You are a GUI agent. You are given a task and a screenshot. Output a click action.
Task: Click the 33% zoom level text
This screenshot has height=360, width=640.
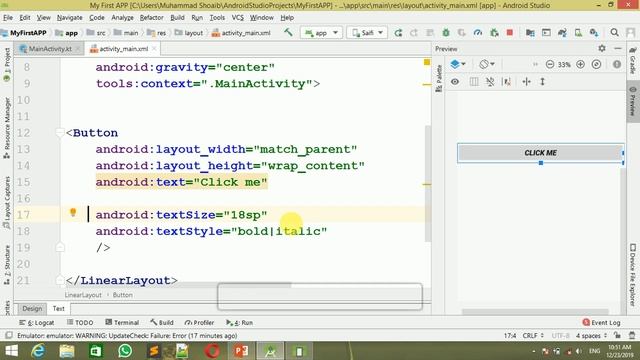click(x=564, y=64)
